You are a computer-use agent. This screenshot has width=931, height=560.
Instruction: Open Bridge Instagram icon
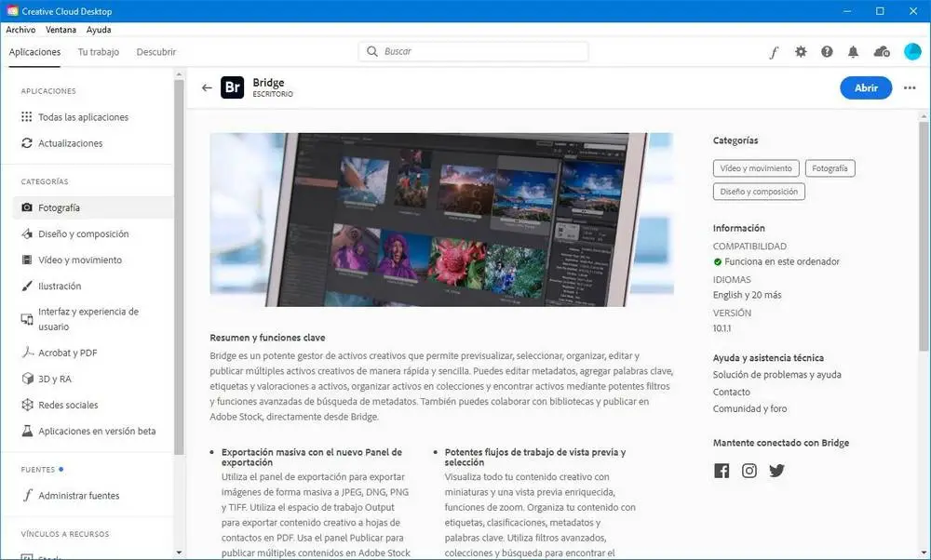[749, 471]
